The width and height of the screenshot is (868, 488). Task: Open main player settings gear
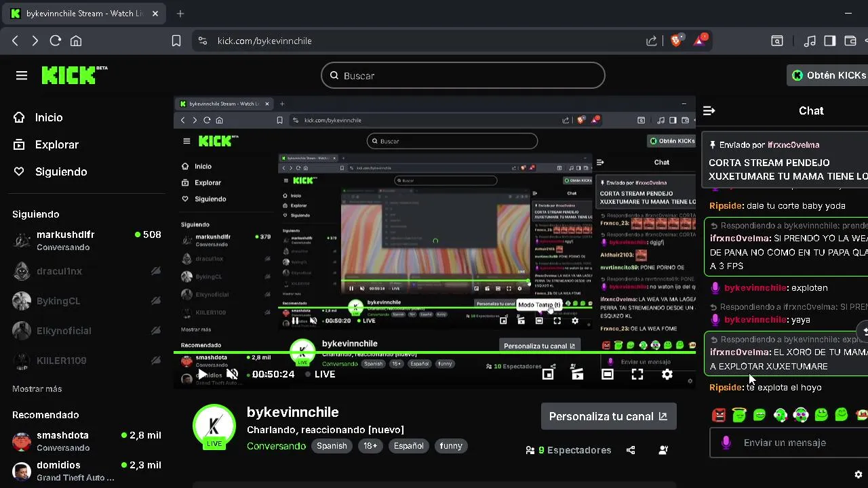coord(667,374)
